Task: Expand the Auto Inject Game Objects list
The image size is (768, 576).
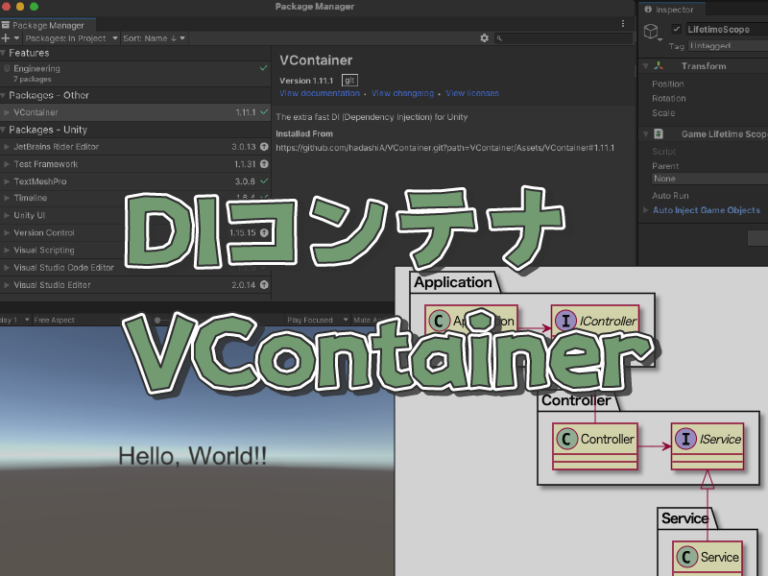Action: click(645, 210)
